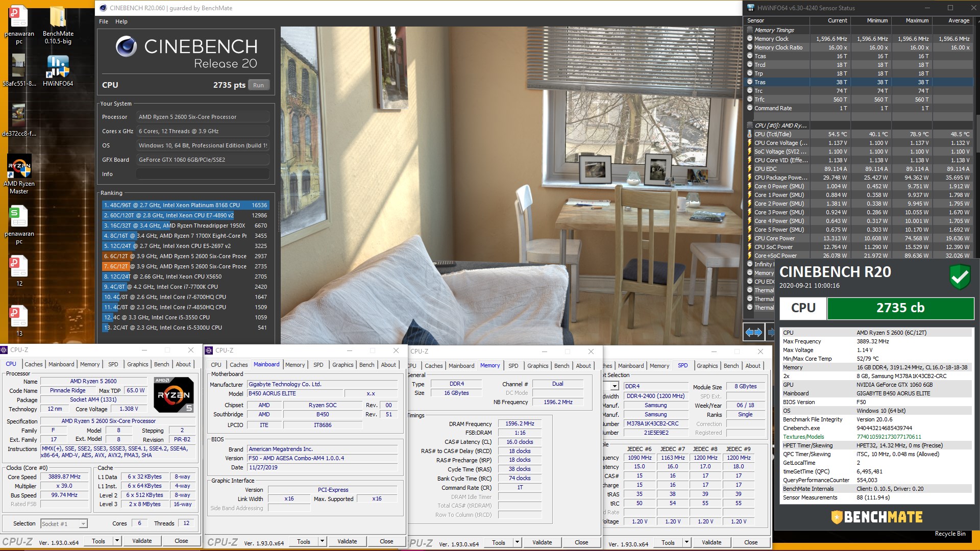This screenshot has height=551, width=980.
Task: Open the SPD memory slot selection dropdown
Action: coord(615,386)
